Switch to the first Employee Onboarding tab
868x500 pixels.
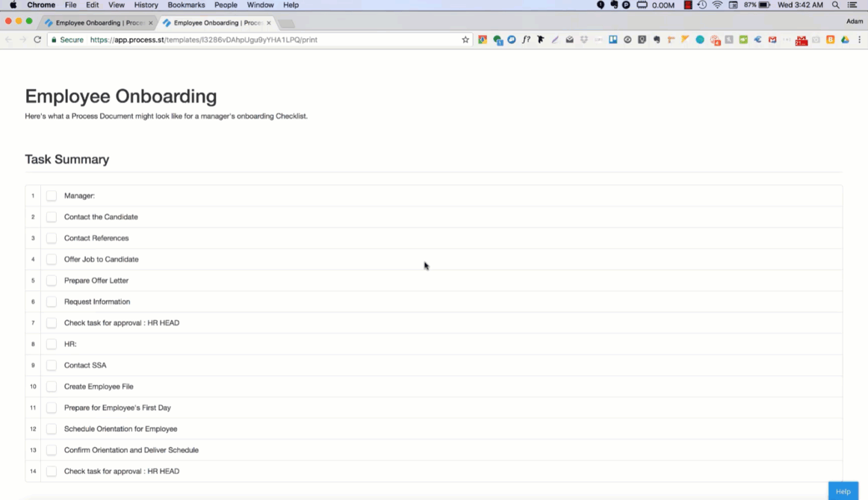tap(99, 22)
